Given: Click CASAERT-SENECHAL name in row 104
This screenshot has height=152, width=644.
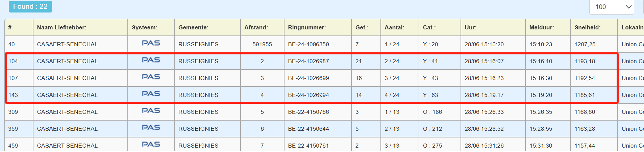Looking at the screenshot, I should pyautogui.click(x=67, y=61).
